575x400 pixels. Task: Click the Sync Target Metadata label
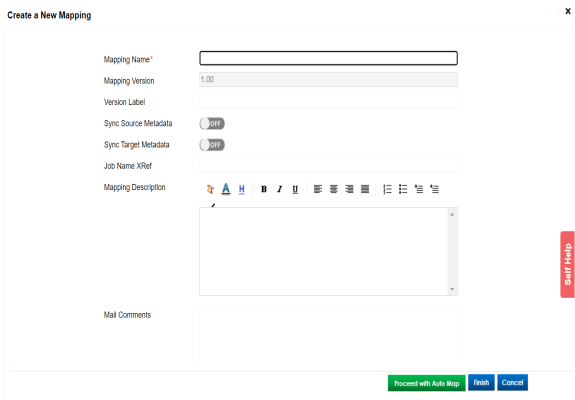tap(136, 145)
